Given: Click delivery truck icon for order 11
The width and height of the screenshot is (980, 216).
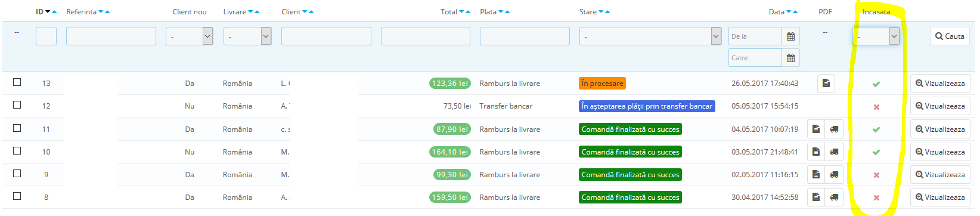Looking at the screenshot, I should pos(834,129).
